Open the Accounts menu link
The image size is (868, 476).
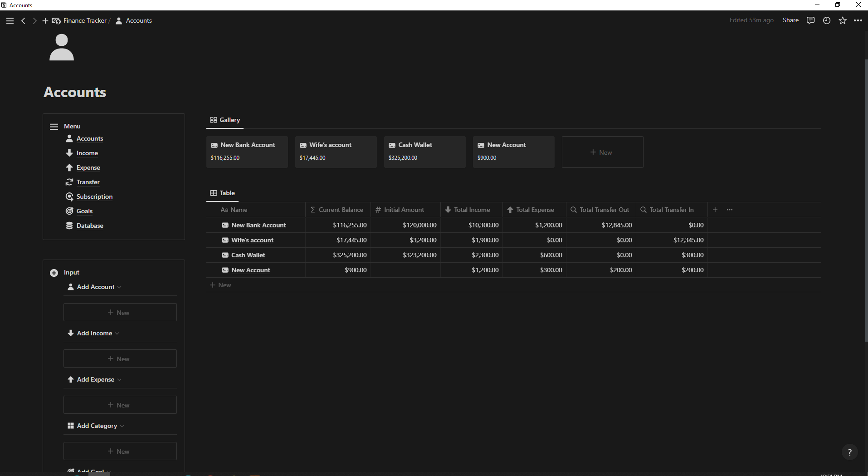tap(90, 139)
